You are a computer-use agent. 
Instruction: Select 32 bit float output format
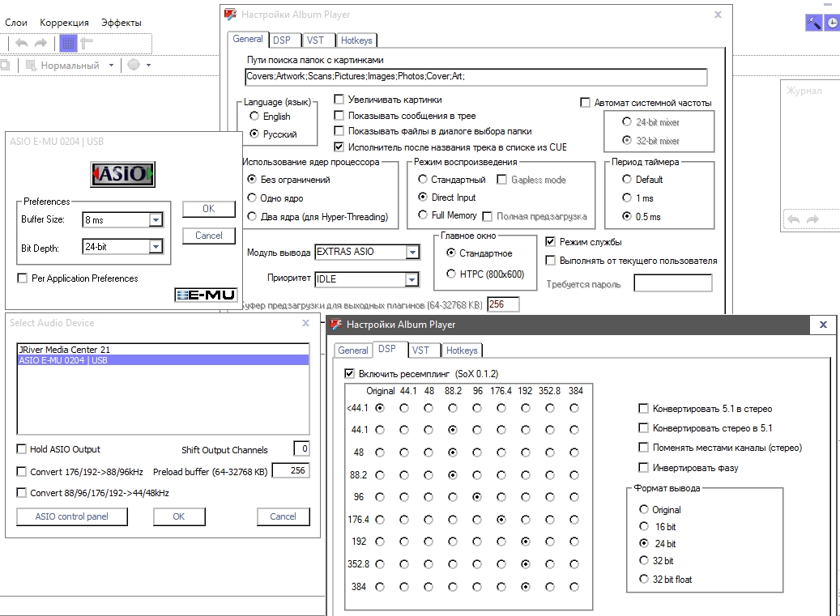(644, 579)
